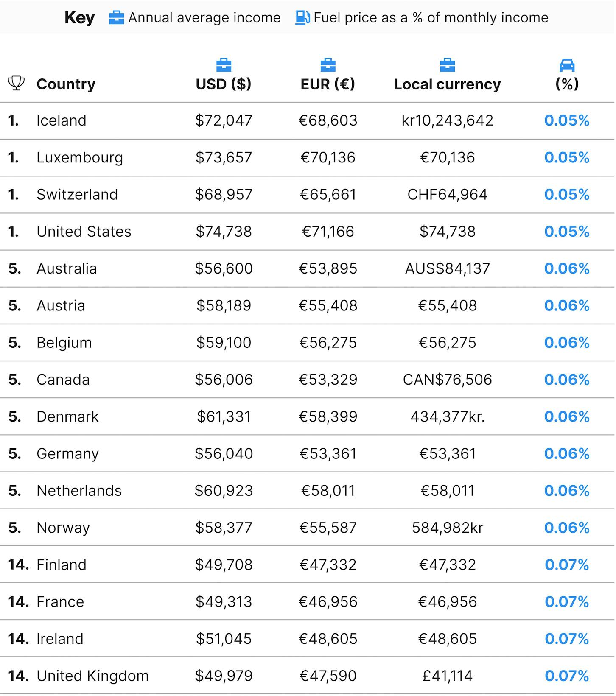616x696 pixels.
Task: Click the car icon above (%) column
Action: (567, 65)
